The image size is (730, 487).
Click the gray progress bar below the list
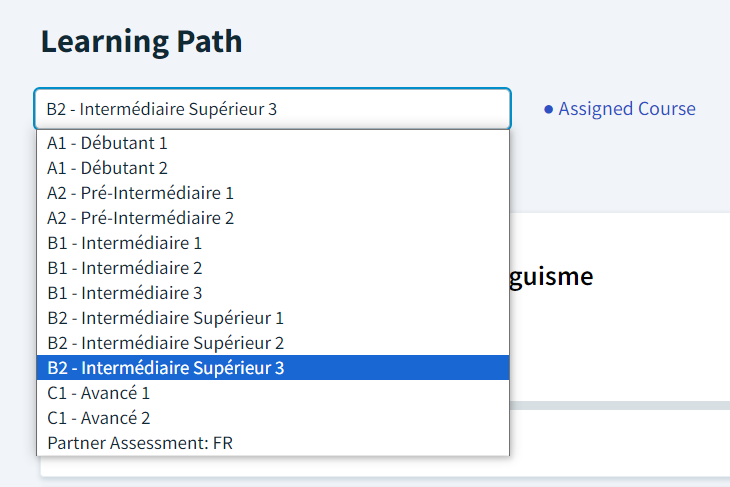pos(620,405)
